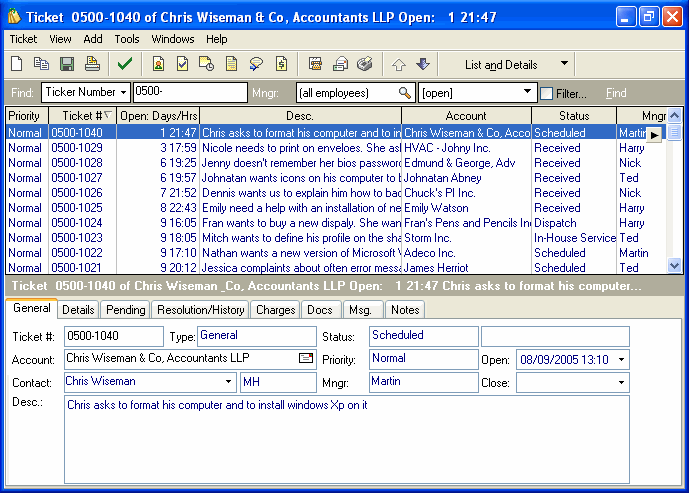The height and width of the screenshot is (493, 689).
Task: Expand the Ticker Number find dropdown
Action: pyautogui.click(x=123, y=93)
